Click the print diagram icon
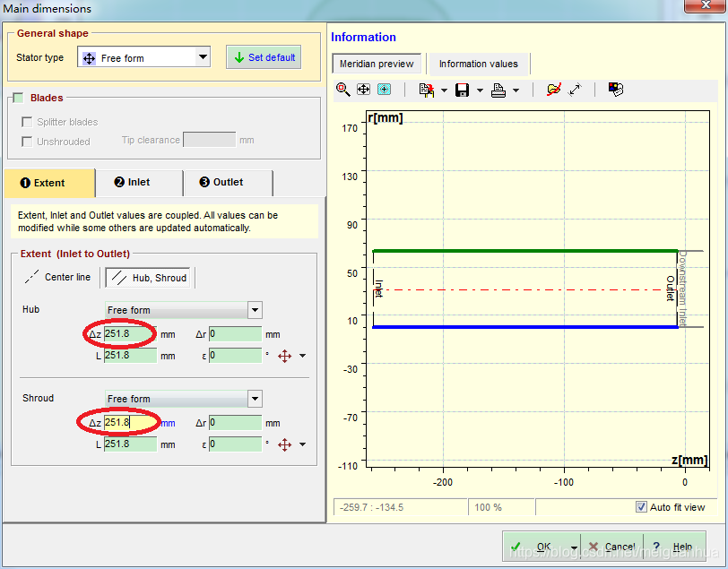This screenshot has height=569, width=728. pos(498,90)
